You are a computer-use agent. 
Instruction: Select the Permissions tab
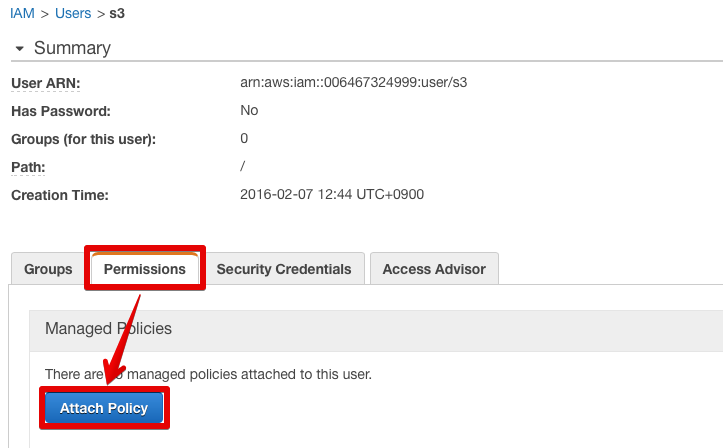[145, 269]
